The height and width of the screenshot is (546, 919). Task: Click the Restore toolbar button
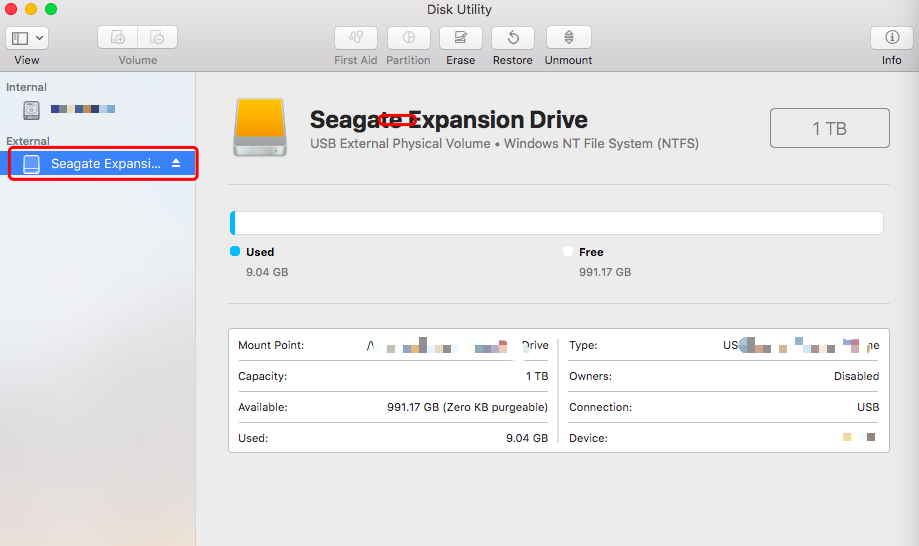[513, 38]
